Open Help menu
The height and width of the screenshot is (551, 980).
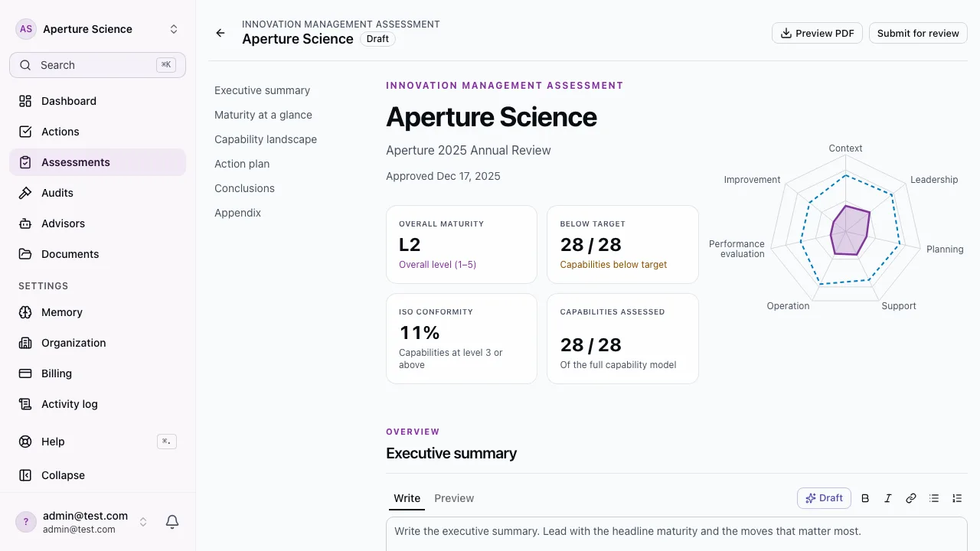[97, 442]
